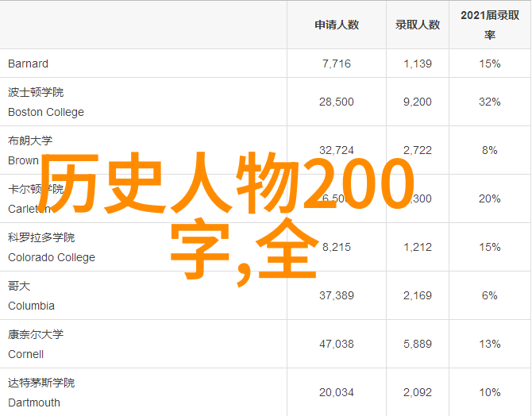Select the Cornell English name

pos(25,354)
